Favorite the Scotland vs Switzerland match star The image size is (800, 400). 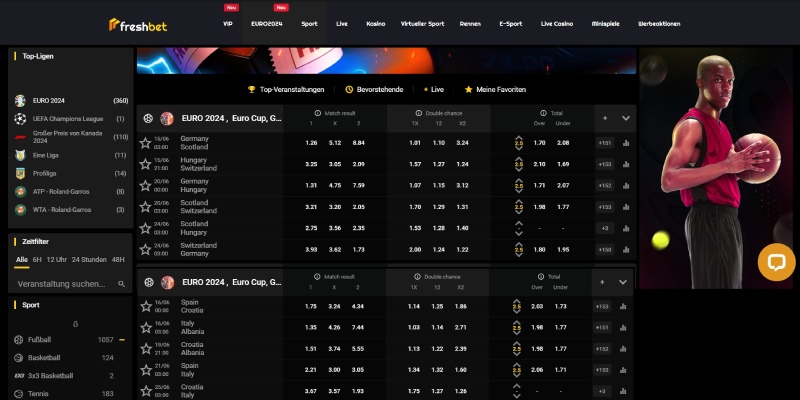click(x=145, y=207)
